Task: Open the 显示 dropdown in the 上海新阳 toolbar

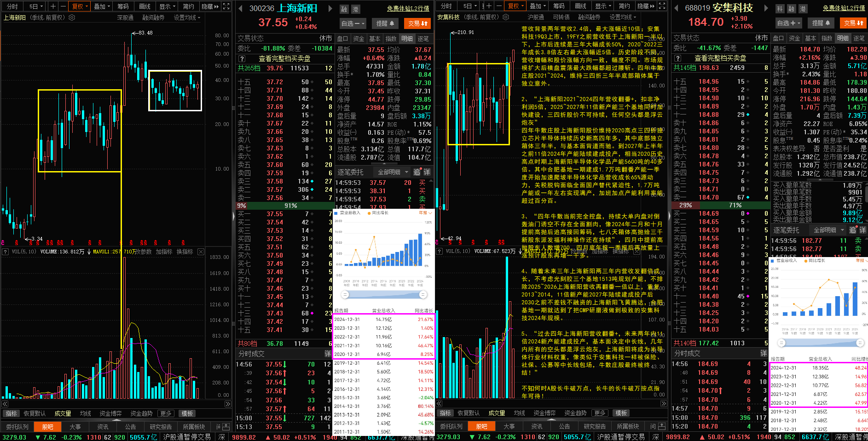Action: coord(167,6)
